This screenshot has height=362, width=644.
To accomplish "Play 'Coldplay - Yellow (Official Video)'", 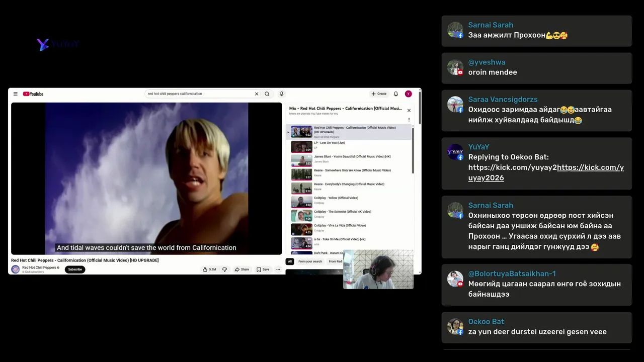I will 350,202.
